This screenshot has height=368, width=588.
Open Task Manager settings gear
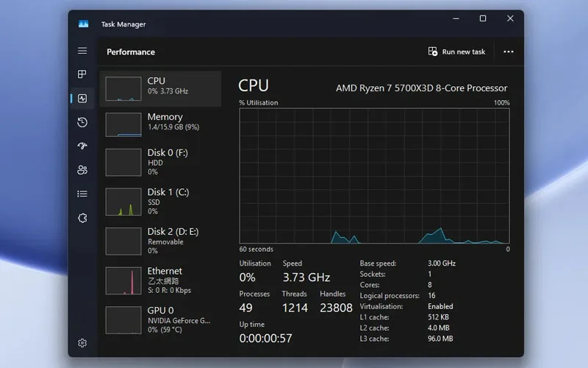pyautogui.click(x=82, y=343)
